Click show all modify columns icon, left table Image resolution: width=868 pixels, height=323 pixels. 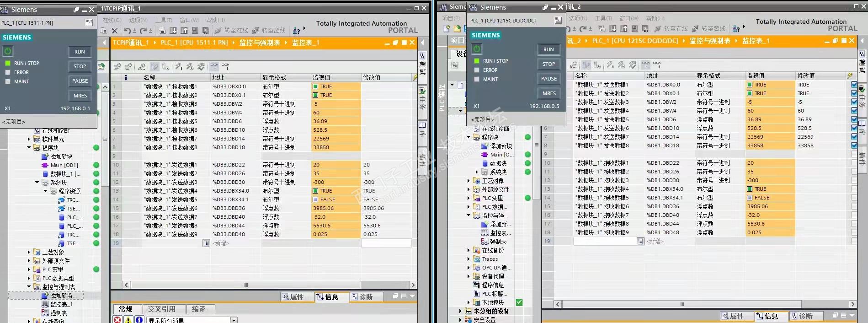154,67
